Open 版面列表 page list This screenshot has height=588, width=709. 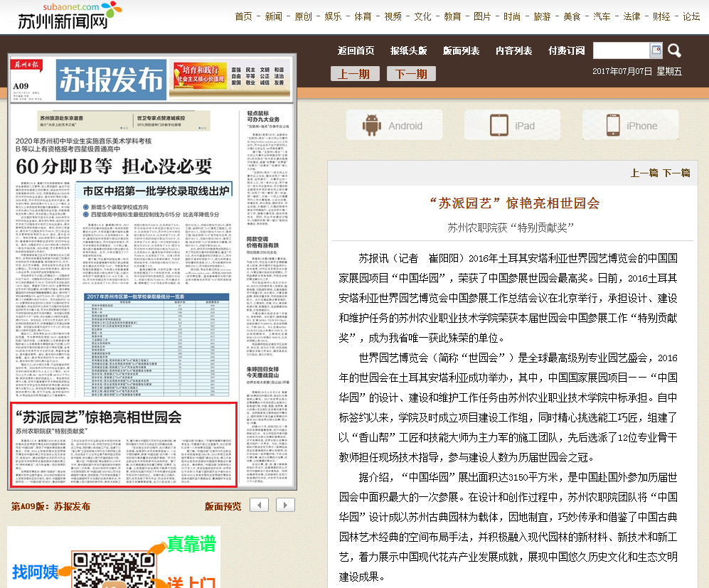(x=462, y=50)
